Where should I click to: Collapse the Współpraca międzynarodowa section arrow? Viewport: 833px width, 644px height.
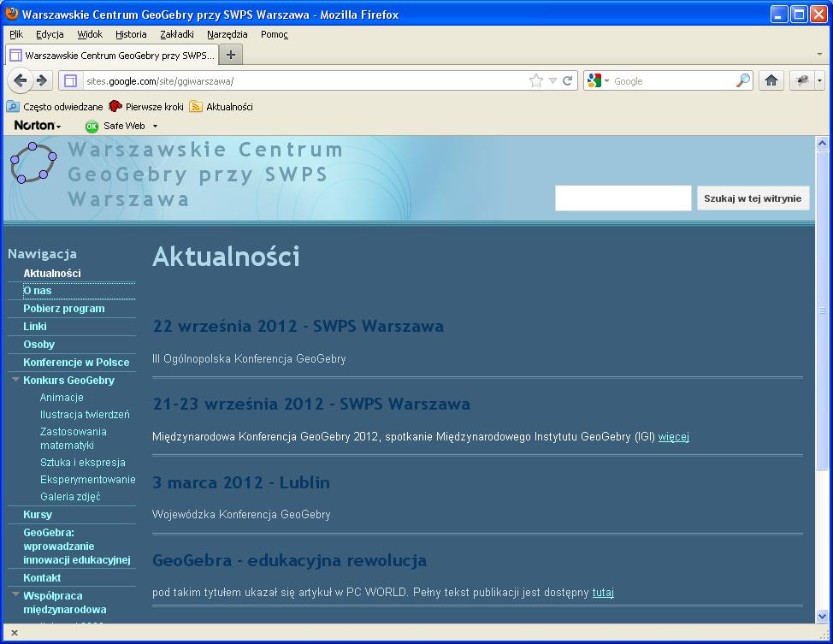pos(15,594)
